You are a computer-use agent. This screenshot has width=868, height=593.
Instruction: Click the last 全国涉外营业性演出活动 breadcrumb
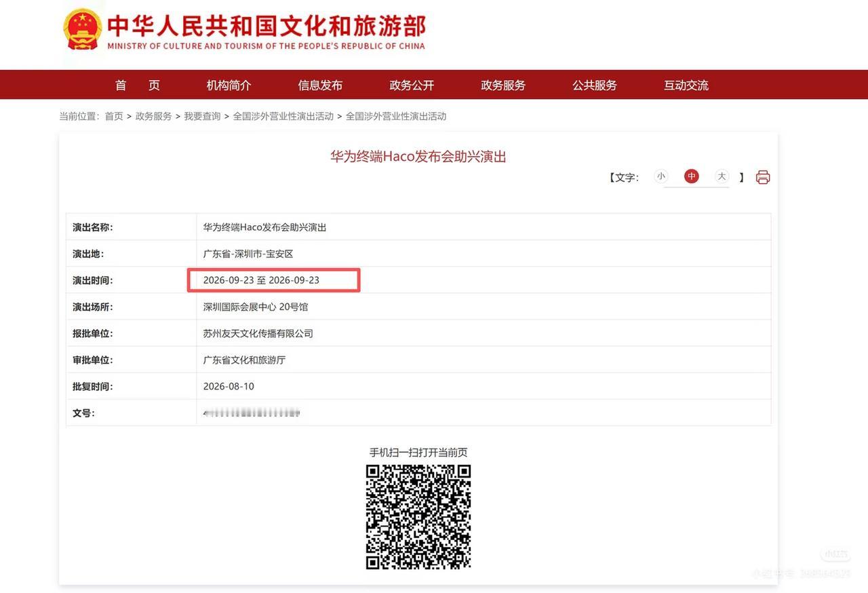(396, 116)
